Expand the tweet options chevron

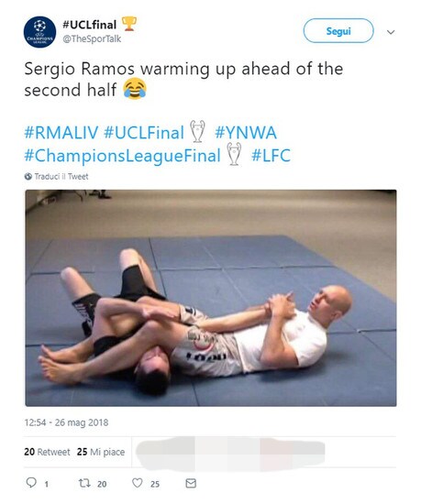(x=391, y=32)
